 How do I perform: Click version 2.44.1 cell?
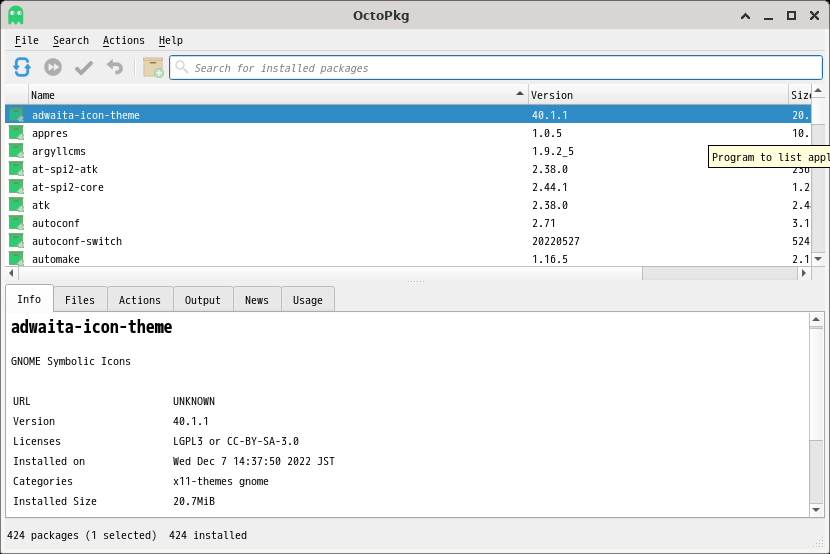click(549, 187)
